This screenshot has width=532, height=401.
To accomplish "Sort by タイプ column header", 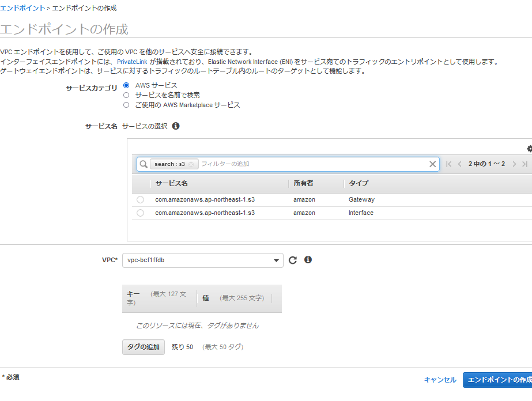I will (359, 183).
